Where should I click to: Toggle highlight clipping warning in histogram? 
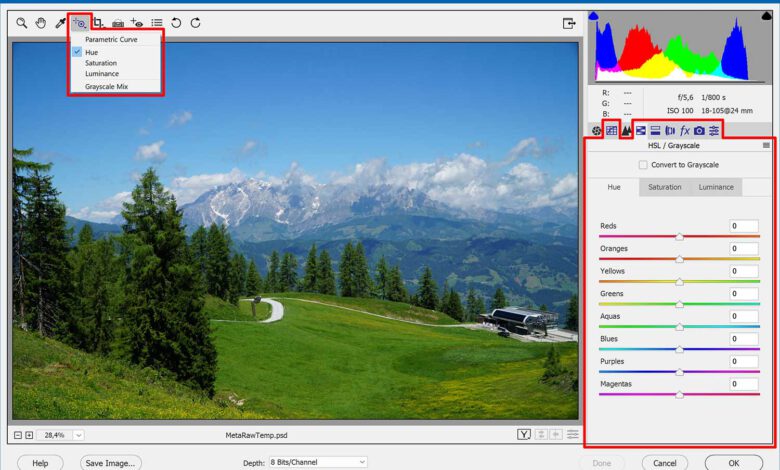pyautogui.click(x=767, y=16)
